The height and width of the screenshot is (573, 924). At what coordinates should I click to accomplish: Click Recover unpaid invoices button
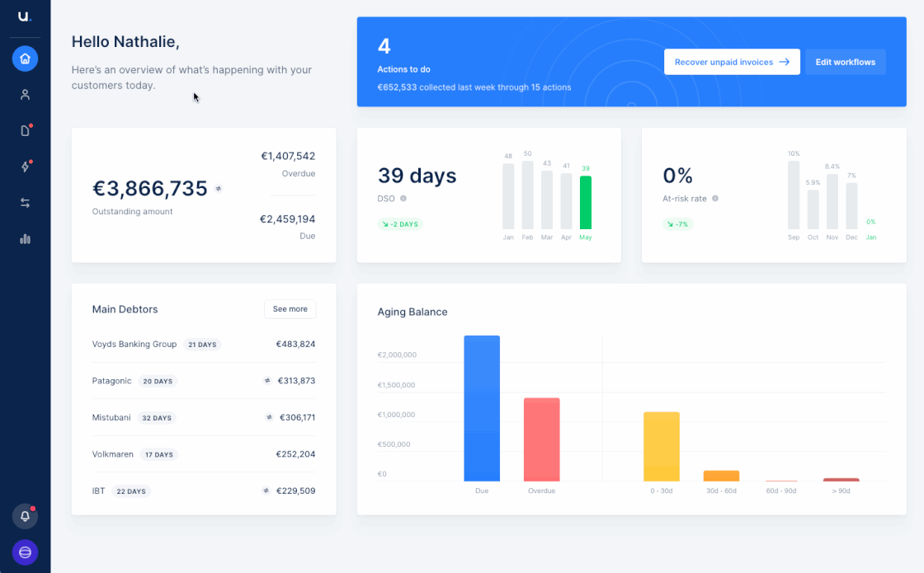point(732,62)
